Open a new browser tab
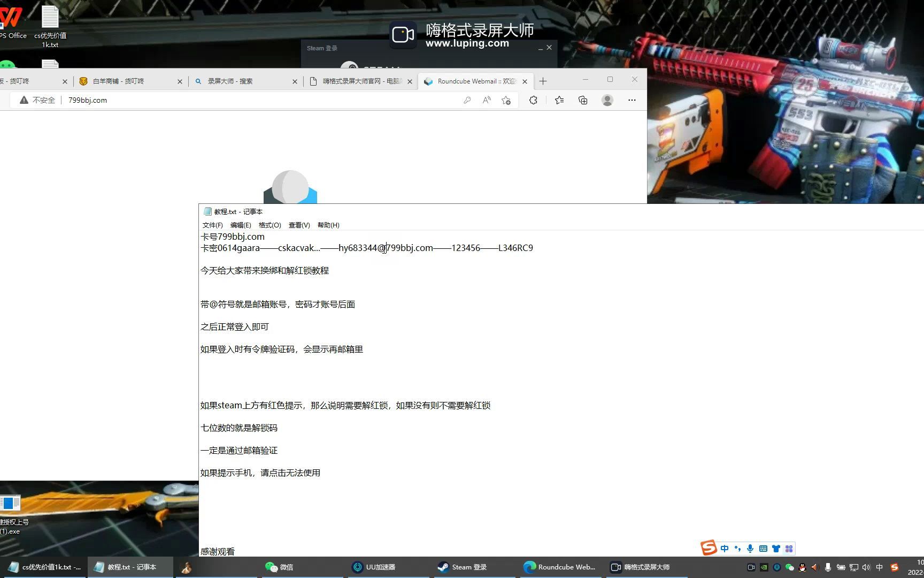924x578 pixels. (543, 81)
